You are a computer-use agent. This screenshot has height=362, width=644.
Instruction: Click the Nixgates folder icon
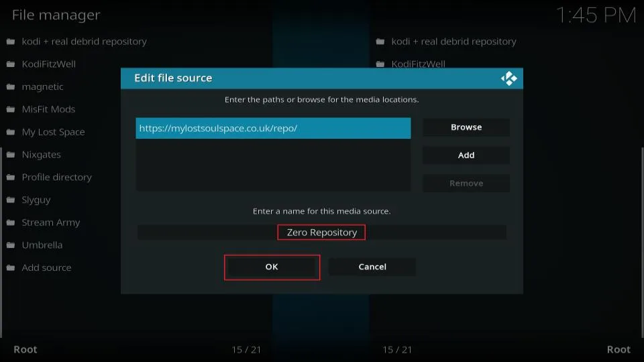[x=11, y=155]
